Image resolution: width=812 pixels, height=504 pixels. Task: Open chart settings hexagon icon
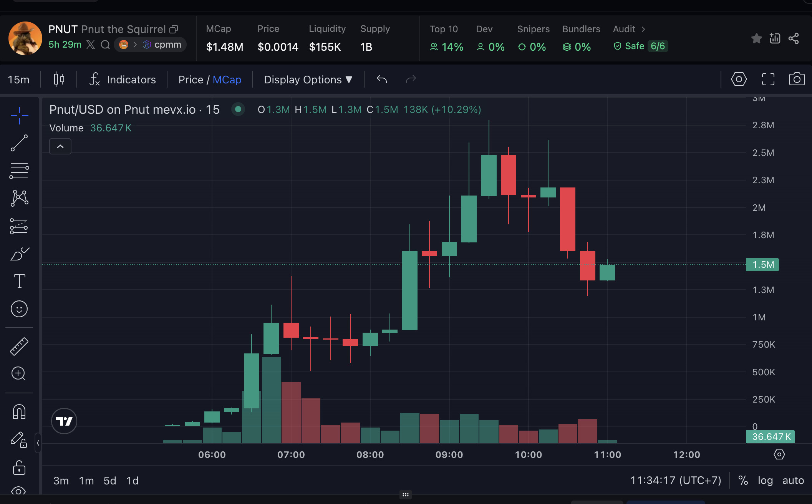click(x=739, y=79)
